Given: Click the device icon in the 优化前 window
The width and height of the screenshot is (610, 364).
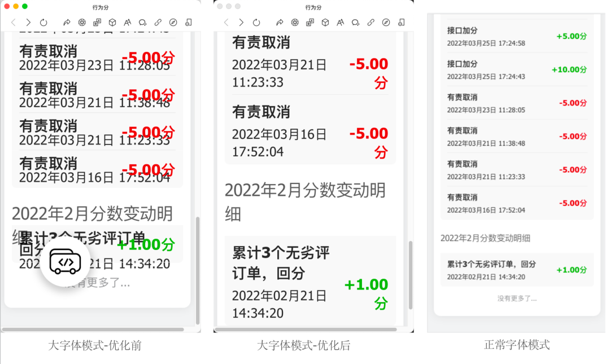Looking at the screenshot, I should (x=188, y=23).
